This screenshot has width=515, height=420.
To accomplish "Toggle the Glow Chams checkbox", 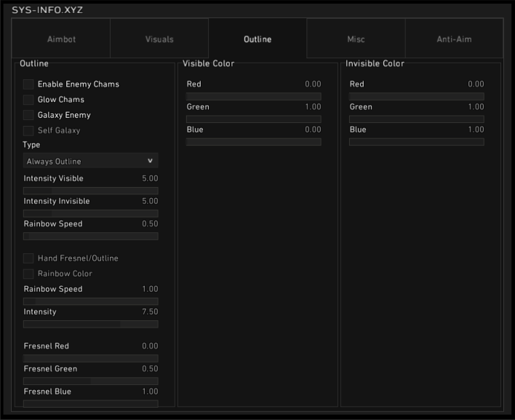I will tap(29, 100).
